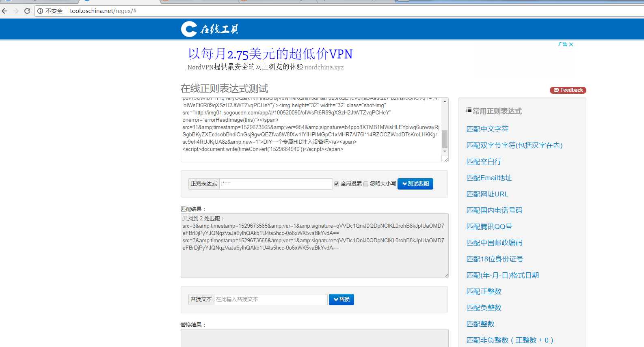Select the 匹配非负整数 regex link
644x347 pixels.
click(x=510, y=340)
